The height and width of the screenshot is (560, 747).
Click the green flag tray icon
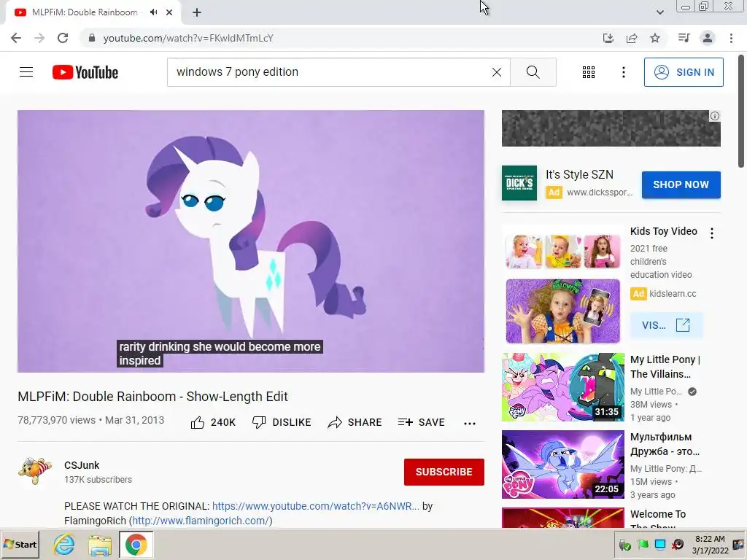click(643, 544)
